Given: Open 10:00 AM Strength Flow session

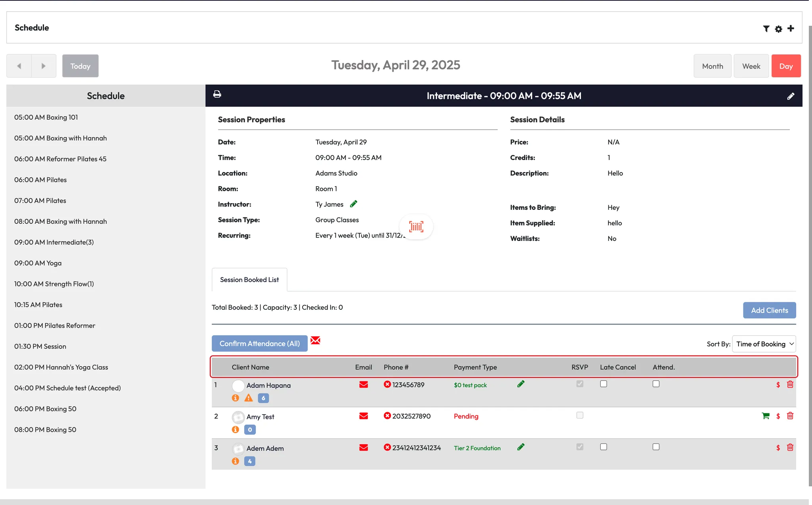Looking at the screenshot, I should click(54, 284).
